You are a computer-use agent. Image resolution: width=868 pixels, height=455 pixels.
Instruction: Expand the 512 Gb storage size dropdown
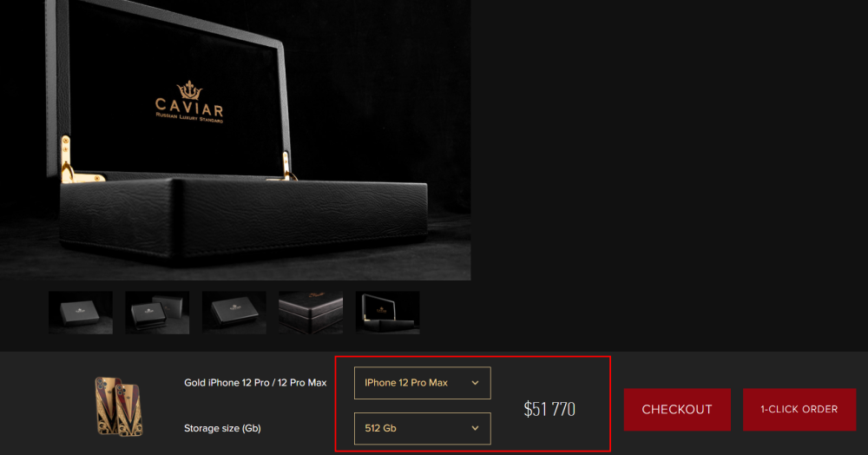pos(423,428)
